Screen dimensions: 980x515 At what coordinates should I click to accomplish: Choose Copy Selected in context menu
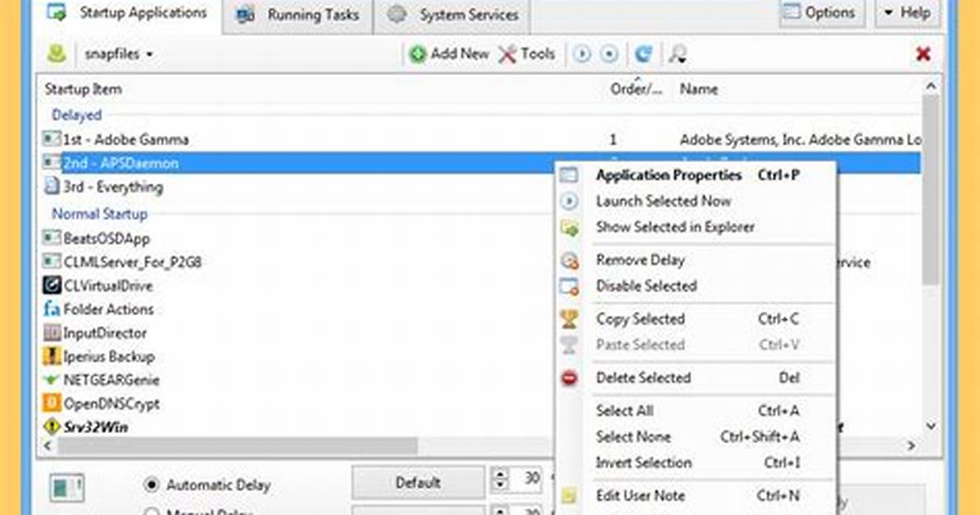696,319
